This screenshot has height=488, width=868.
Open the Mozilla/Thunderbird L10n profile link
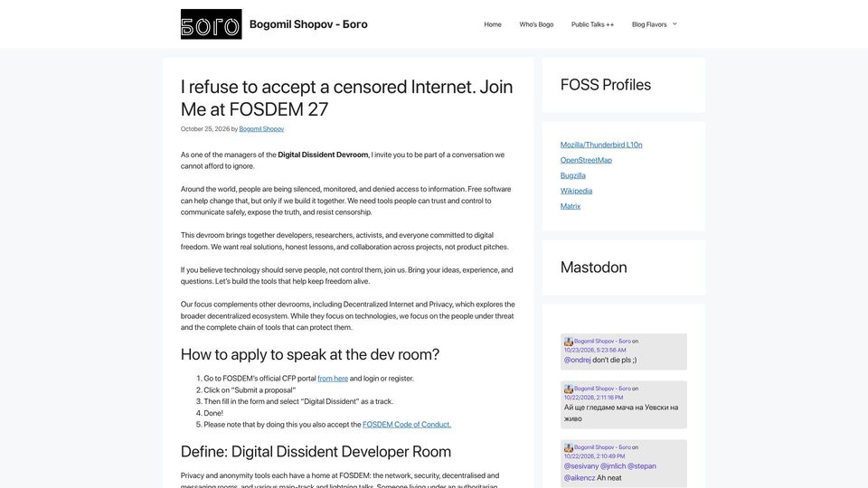pyautogui.click(x=601, y=145)
